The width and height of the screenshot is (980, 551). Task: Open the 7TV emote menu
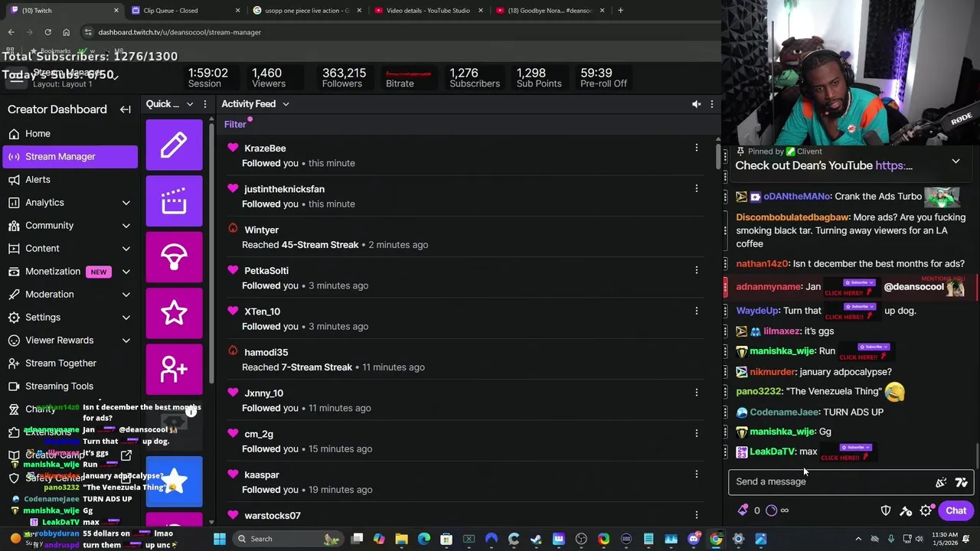pyautogui.click(x=962, y=482)
